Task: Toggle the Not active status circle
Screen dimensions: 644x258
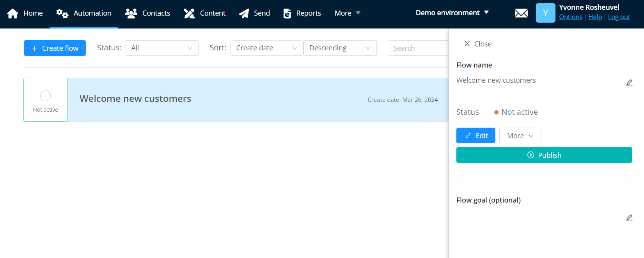Action: pos(45,96)
